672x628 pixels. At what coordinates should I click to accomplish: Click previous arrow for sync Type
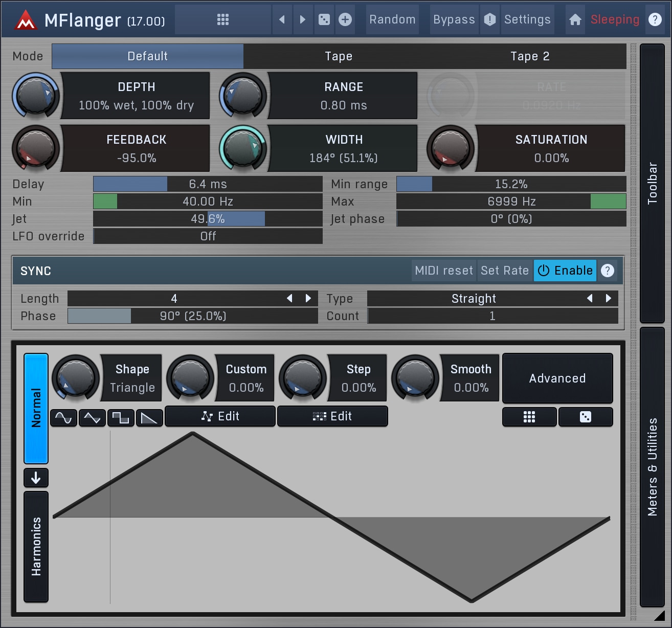point(590,298)
